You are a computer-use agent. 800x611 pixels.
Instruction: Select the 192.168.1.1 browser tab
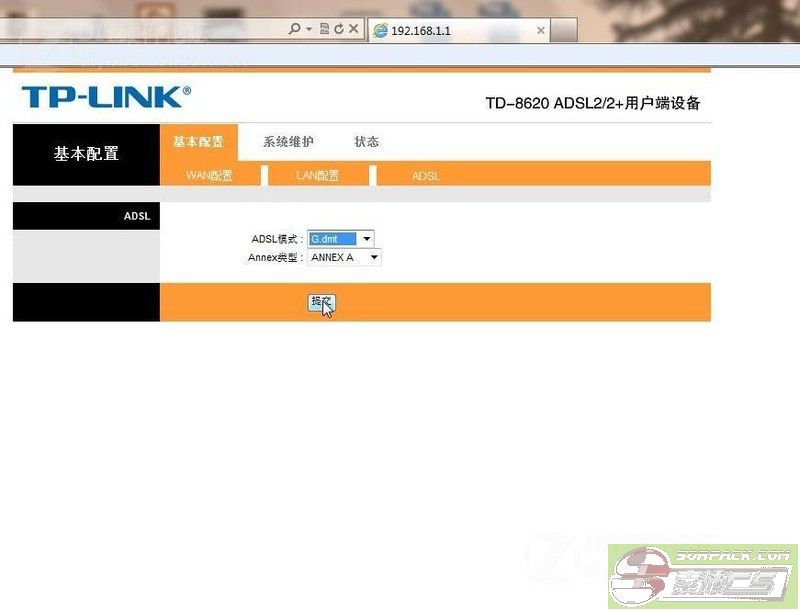[x=459, y=31]
